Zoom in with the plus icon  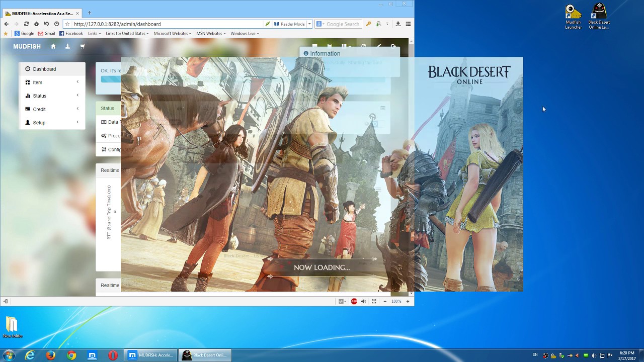point(408,301)
